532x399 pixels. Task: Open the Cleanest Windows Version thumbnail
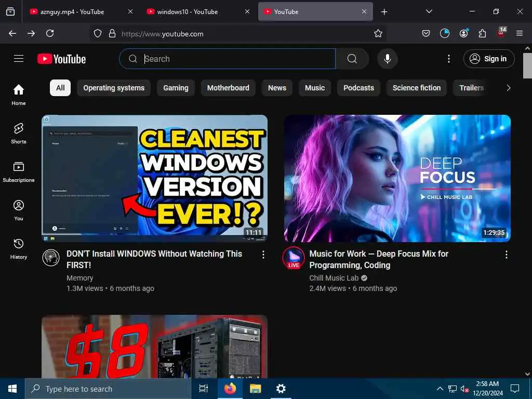pos(155,179)
